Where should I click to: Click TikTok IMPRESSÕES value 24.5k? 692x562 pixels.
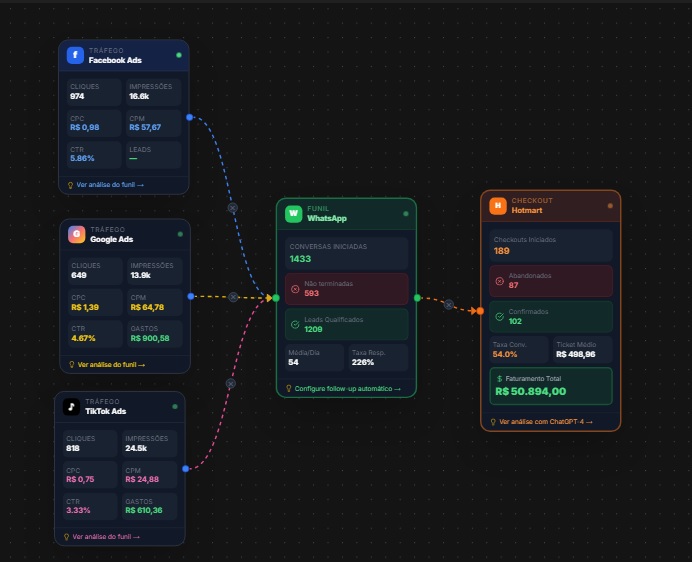click(x=136, y=448)
